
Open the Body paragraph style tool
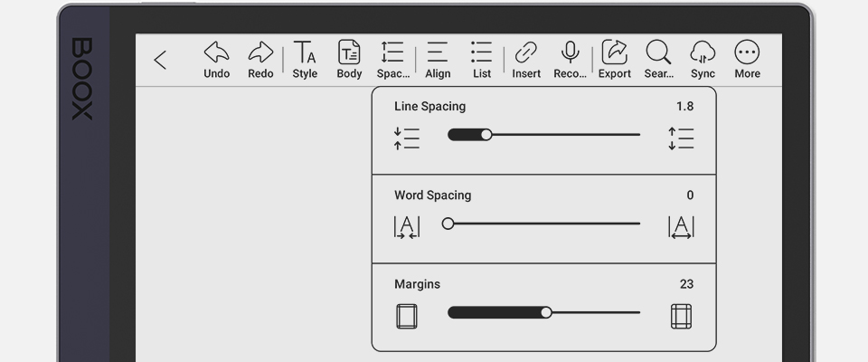(x=349, y=60)
